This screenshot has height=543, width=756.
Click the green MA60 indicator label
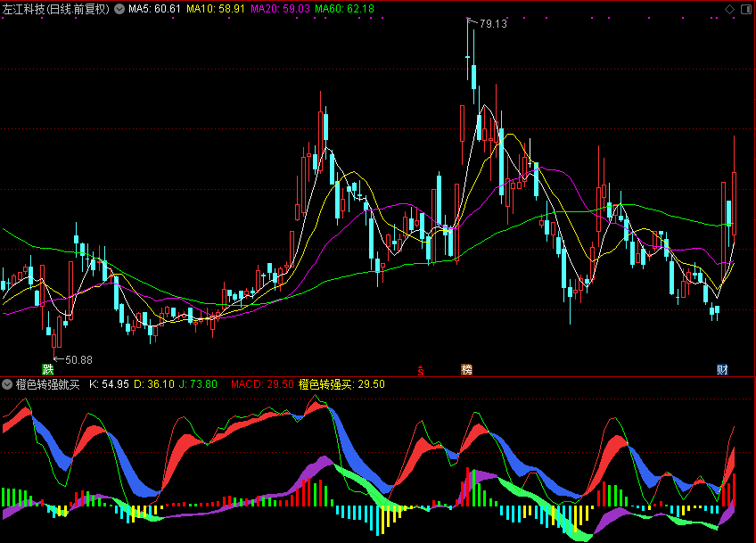[x=345, y=9]
